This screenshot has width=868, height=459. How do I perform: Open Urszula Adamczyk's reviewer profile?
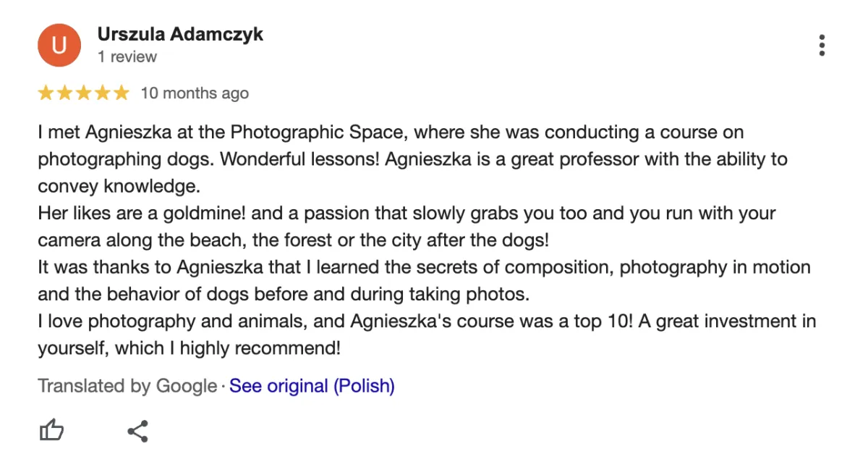pyautogui.click(x=180, y=34)
